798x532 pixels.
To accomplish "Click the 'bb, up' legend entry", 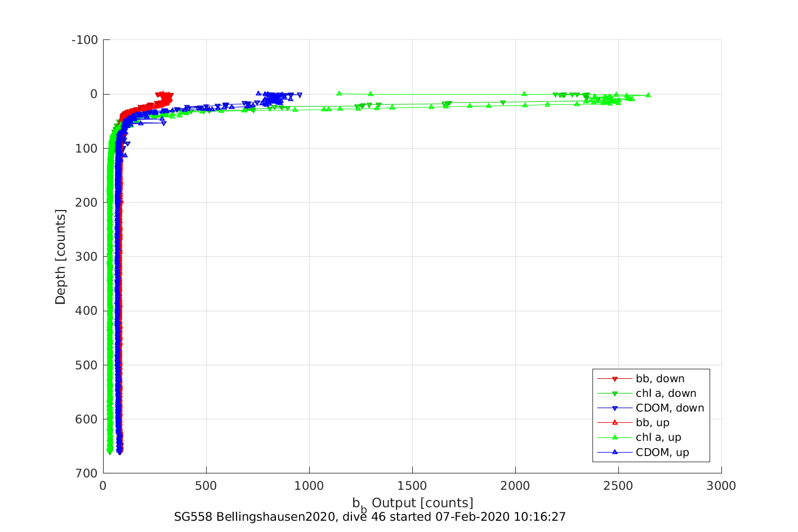I will pos(634,423).
